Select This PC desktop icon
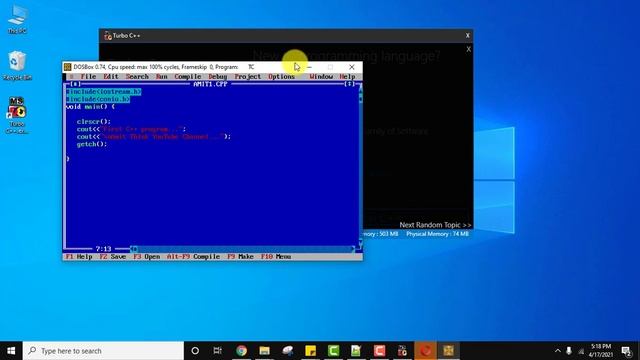640x360 pixels. pyautogui.click(x=17, y=19)
